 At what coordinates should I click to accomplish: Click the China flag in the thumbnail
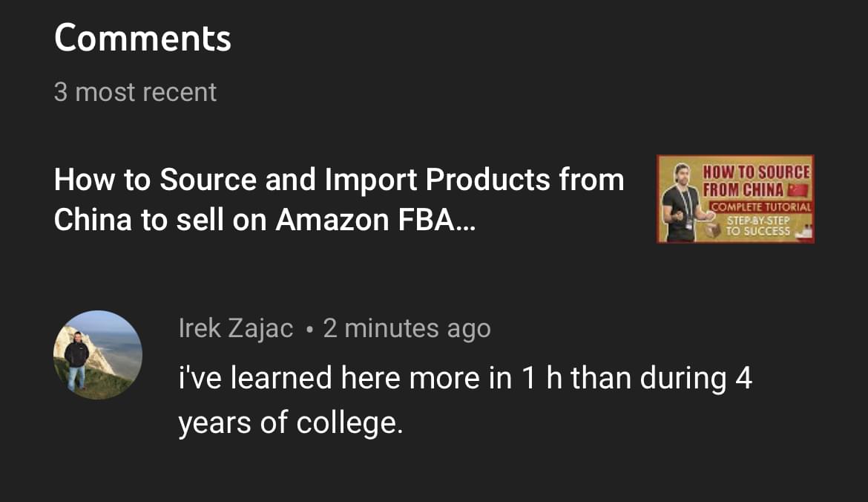(x=798, y=189)
